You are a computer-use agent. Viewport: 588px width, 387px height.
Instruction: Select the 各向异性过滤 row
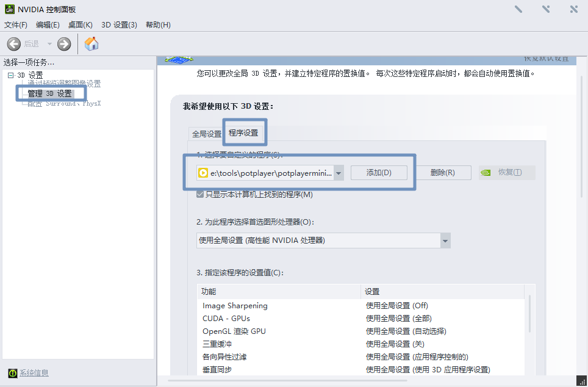(x=360, y=356)
